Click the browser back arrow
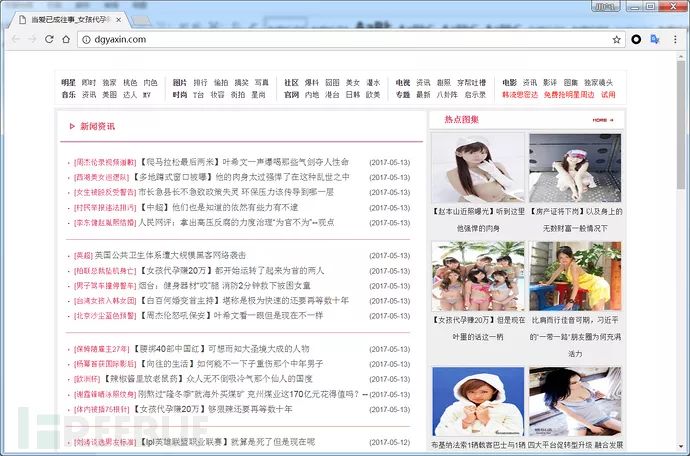 click(16, 39)
